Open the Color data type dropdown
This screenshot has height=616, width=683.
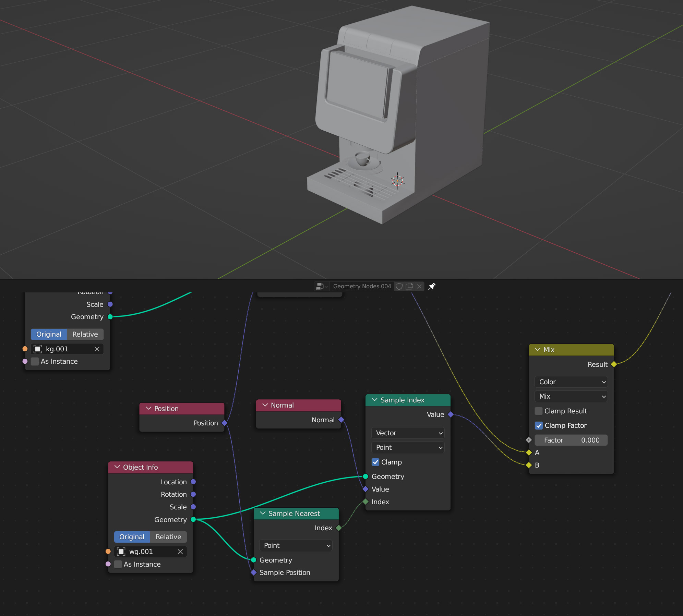tap(571, 382)
